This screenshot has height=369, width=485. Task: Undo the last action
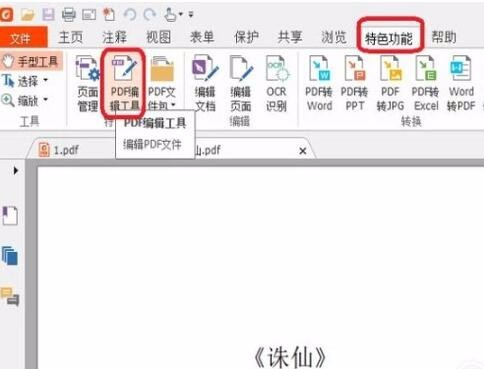(x=130, y=14)
